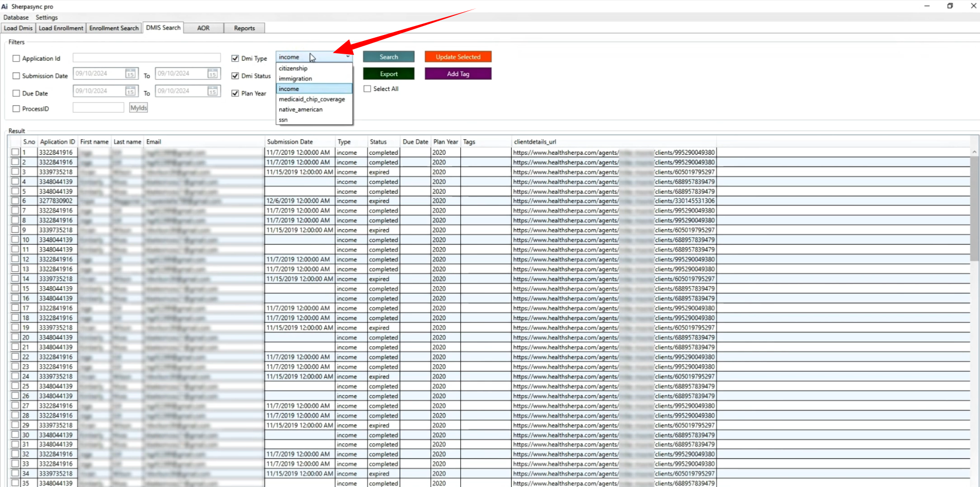Screen dimensions: 980x487
Task: Select the citizenship option in the list
Action: [x=293, y=69]
